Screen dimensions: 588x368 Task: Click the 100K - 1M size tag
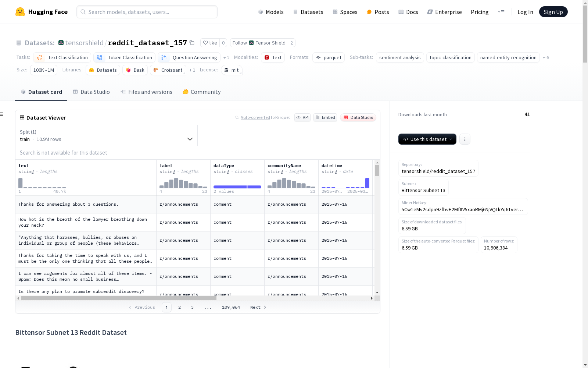[x=44, y=70]
